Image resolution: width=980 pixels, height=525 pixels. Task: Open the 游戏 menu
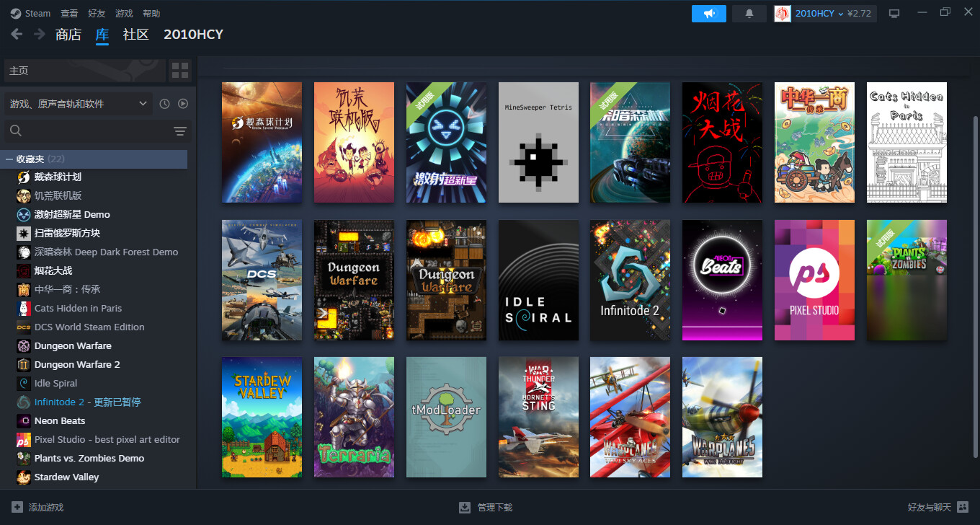coord(124,14)
